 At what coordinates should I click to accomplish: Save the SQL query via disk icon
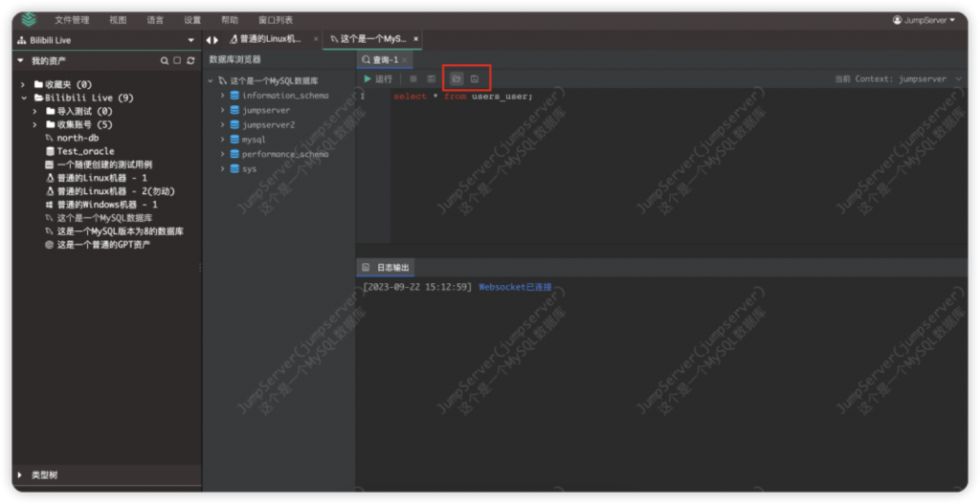pos(475,78)
